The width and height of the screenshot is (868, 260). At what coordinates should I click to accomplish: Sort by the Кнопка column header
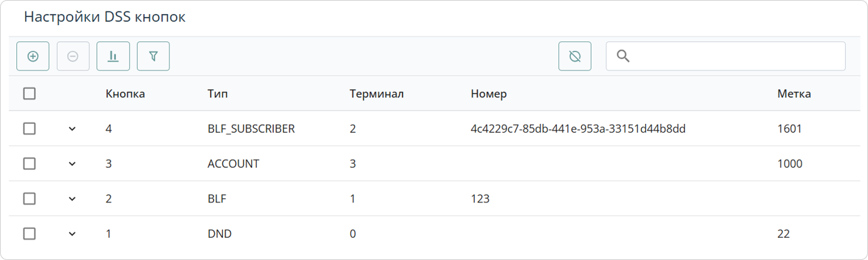[x=125, y=93]
